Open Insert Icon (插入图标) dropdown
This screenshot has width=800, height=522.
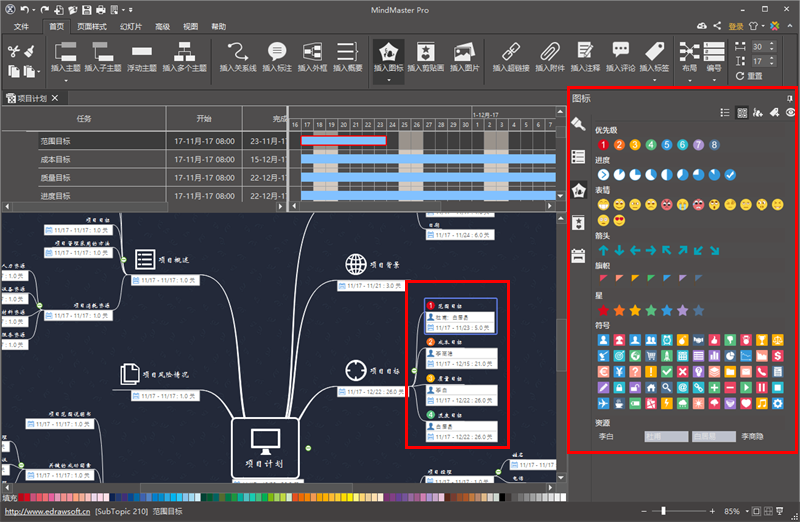pyautogui.click(x=388, y=80)
